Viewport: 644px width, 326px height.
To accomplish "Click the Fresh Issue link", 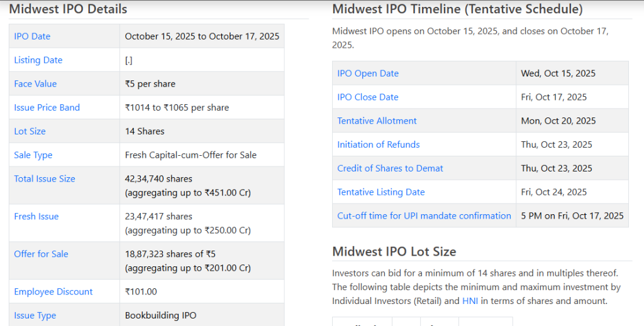I will click(x=36, y=217).
